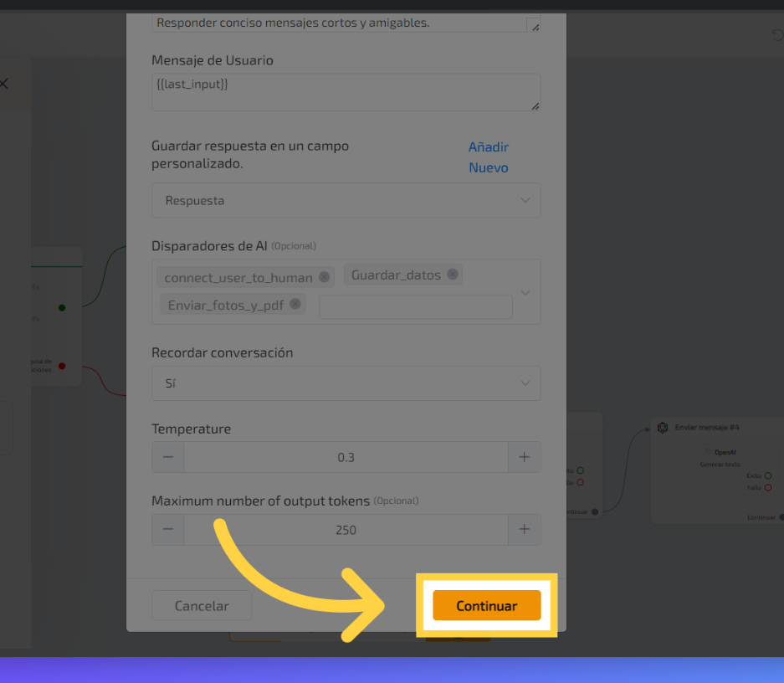Click the Temperature value field
Viewport: 784px width, 683px height.
346,457
